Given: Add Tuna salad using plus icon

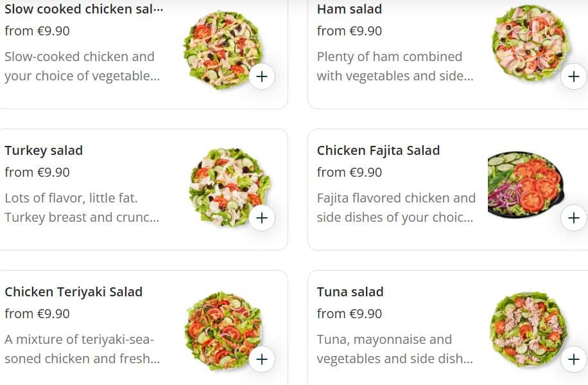Looking at the screenshot, I should pos(573,359).
